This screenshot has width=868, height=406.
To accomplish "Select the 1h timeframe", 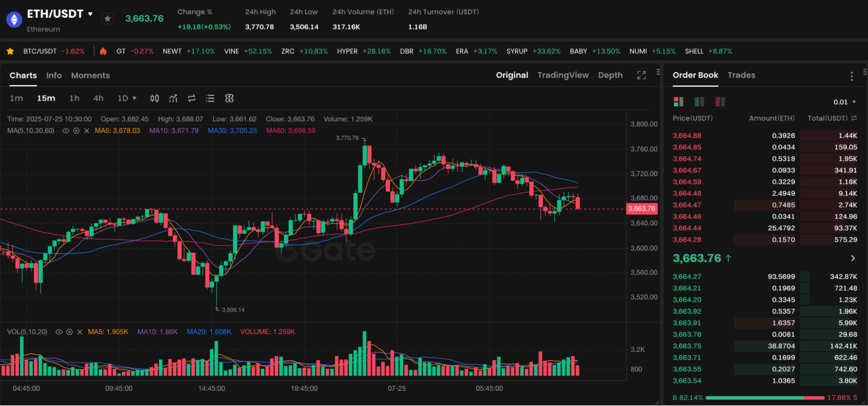I will [x=74, y=98].
